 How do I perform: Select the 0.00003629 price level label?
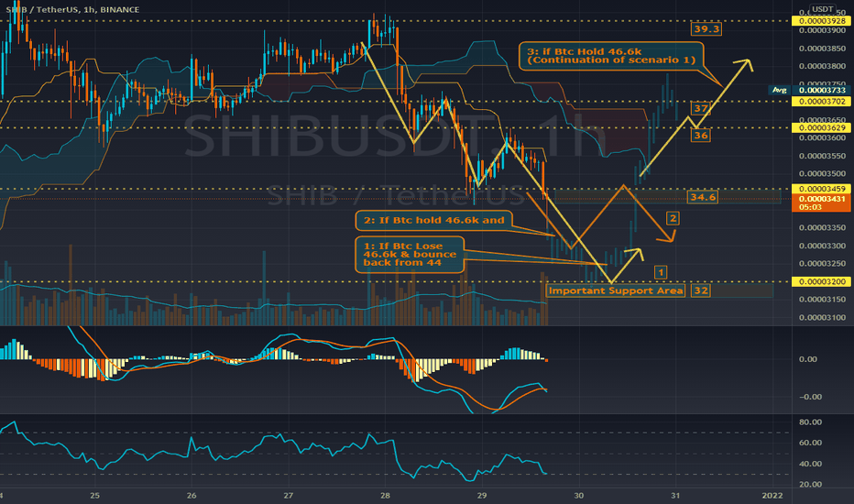[821, 128]
